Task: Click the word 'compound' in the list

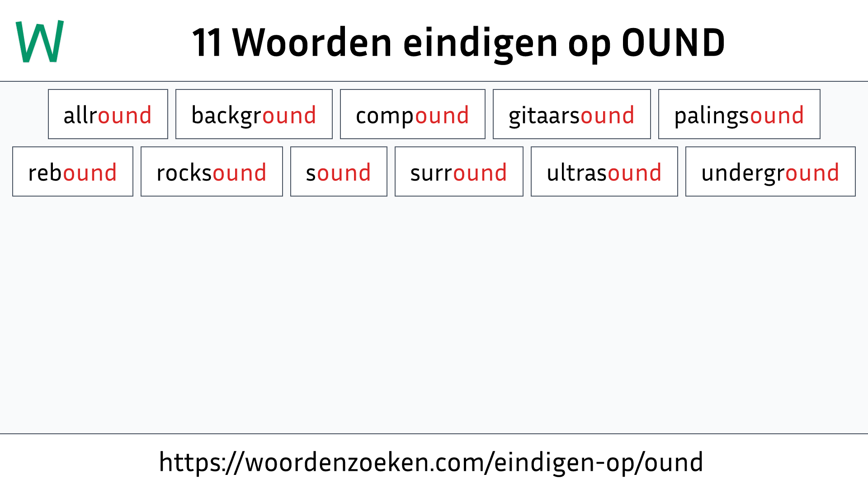Action: pos(412,114)
